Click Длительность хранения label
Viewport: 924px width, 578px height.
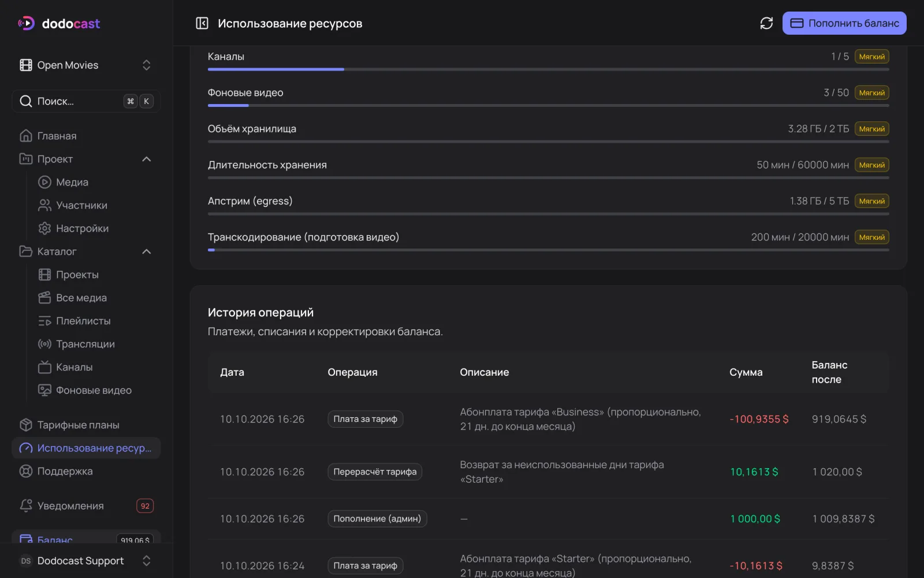(x=267, y=165)
